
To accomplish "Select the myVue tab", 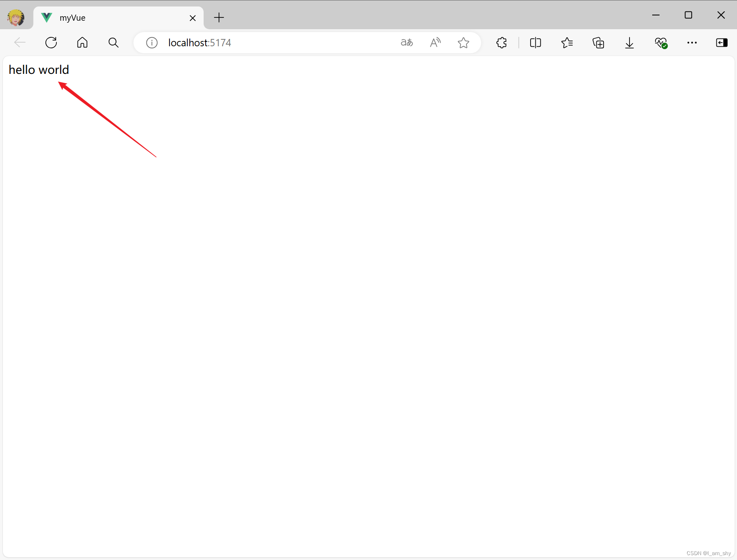I will (118, 18).
